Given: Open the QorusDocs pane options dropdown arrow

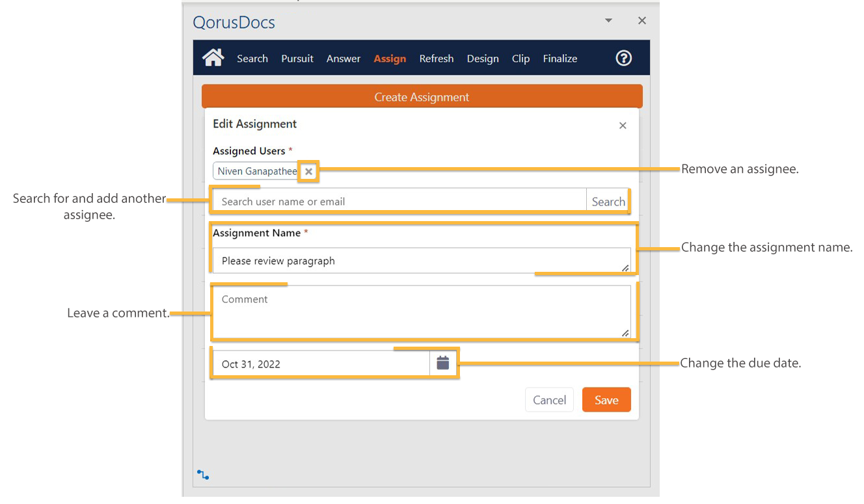Looking at the screenshot, I should click(608, 21).
